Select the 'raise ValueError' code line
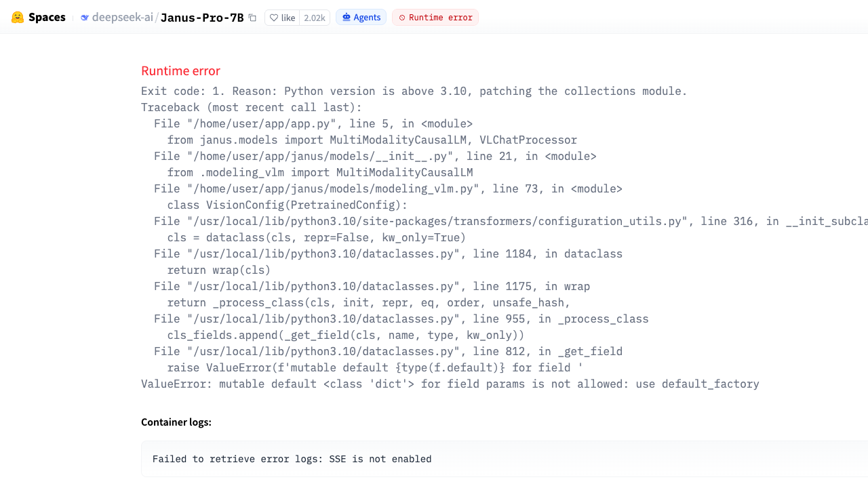Screen dimensions: 868x488 tap(375, 368)
